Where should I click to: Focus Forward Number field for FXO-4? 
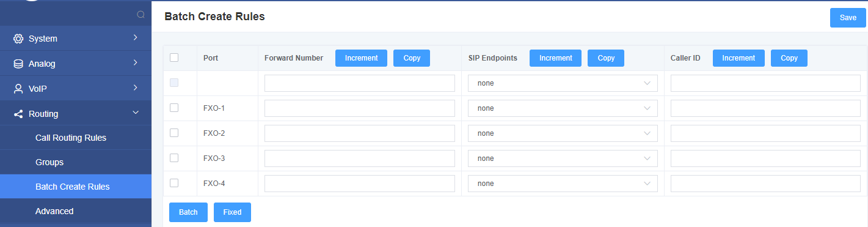point(360,184)
